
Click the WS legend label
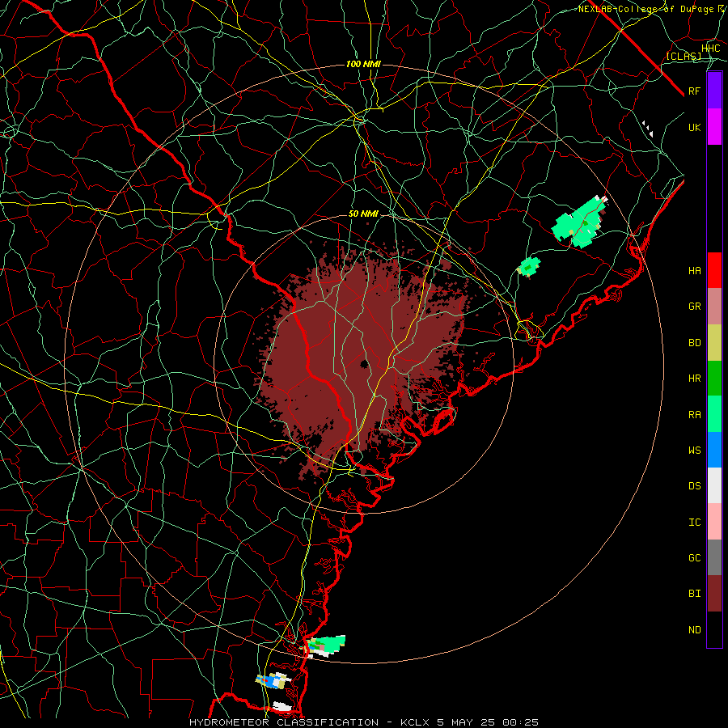tap(694, 451)
